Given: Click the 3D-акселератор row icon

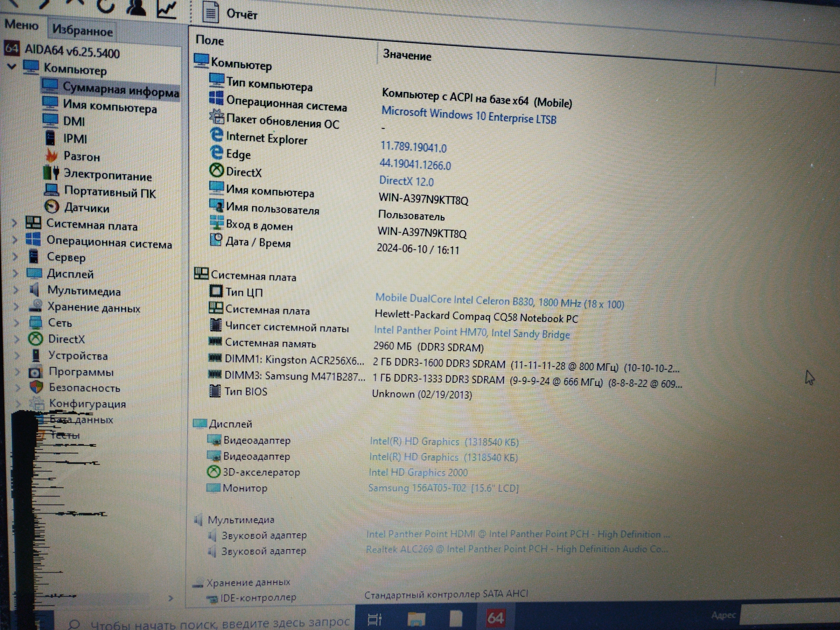Looking at the screenshot, I should (213, 471).
